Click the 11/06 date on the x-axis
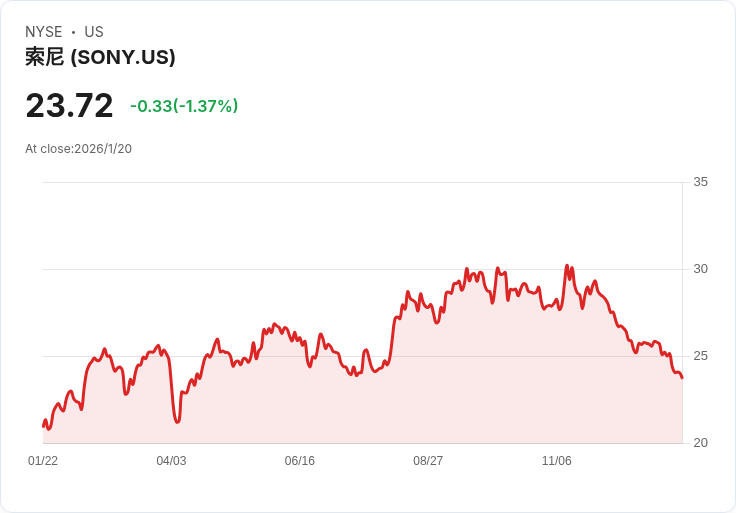Screen dimensions: 736x513 [x=556, y=461]
